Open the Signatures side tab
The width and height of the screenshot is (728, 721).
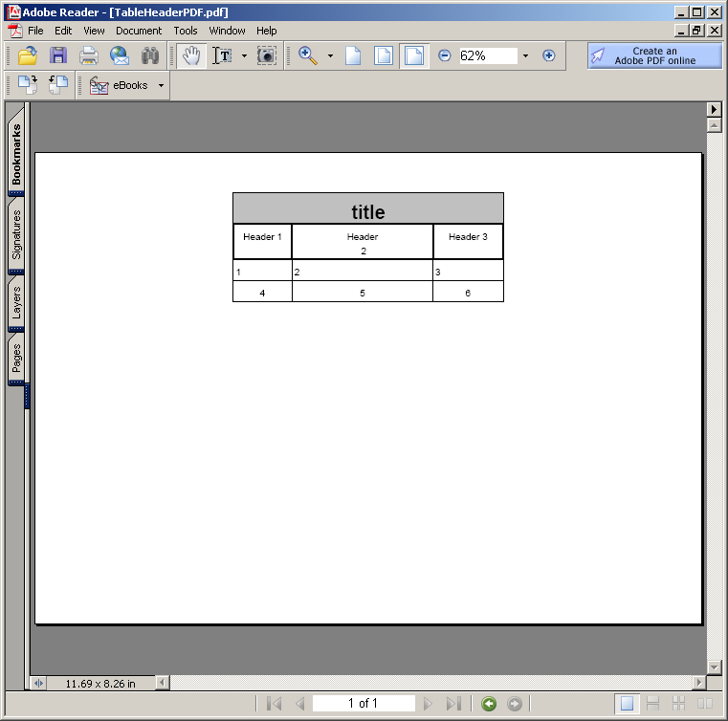coord(16,235)
